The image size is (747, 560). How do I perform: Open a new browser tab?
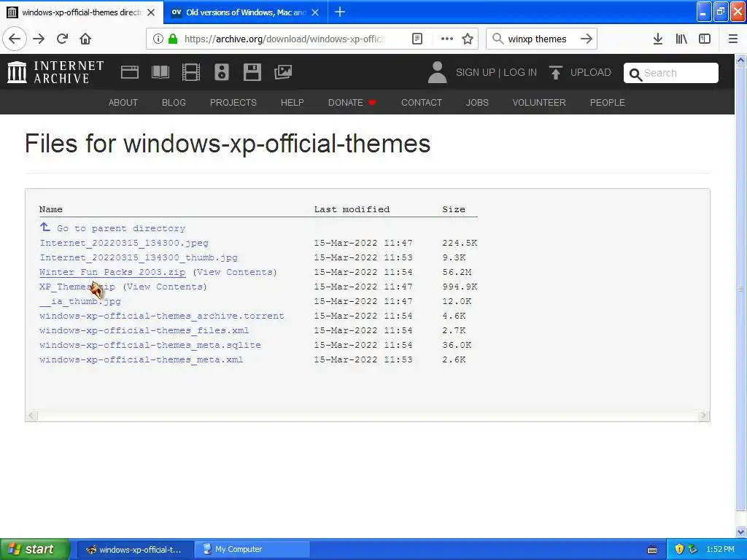[x=340, y=12]
